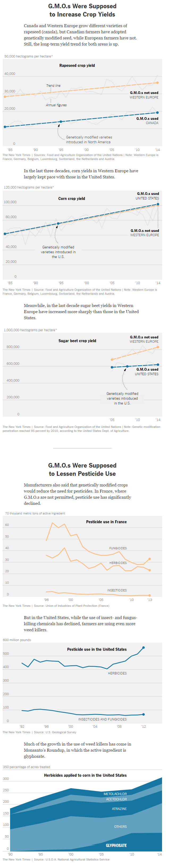170x868 pixels.
Task: Click the FUNGICIDES label in France chart
Action: pos(118,548)
